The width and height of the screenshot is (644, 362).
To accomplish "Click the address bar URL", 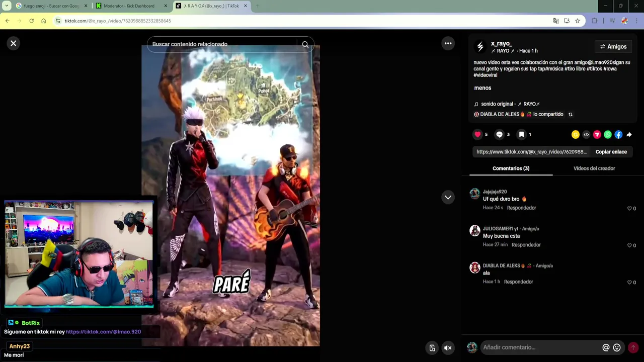I will pos(118,21).
